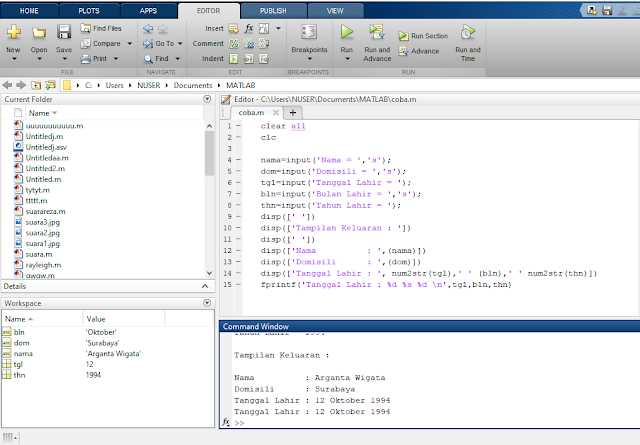The height and width of the screenshot is (445, 640).
Task: Expand the Details panel
Action: (205, 286)
